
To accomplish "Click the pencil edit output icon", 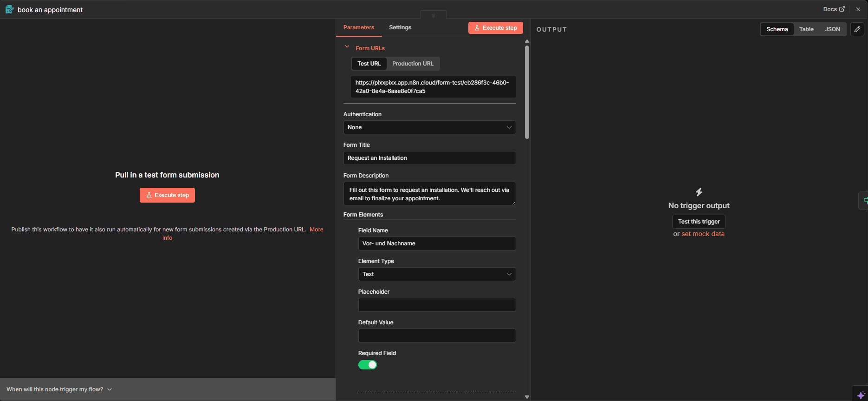I will pos(857,29).
